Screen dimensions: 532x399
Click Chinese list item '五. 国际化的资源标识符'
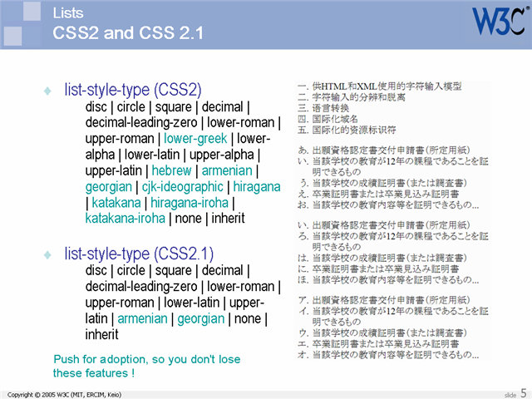(347, 130)
